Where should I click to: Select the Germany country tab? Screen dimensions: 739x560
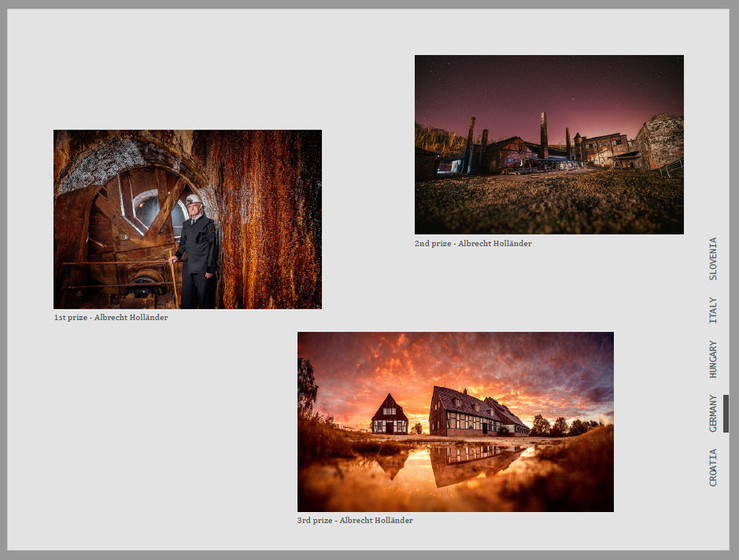tap(713, 413)
